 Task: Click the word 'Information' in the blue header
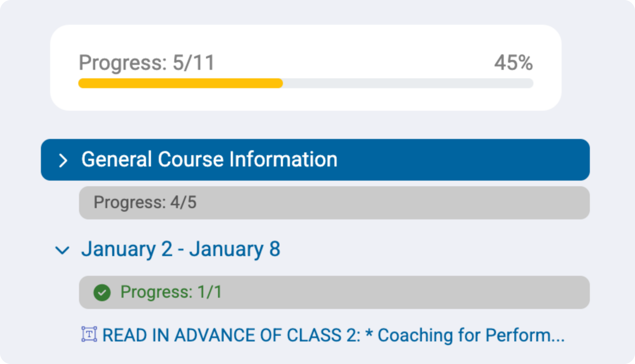coord(283,159)
